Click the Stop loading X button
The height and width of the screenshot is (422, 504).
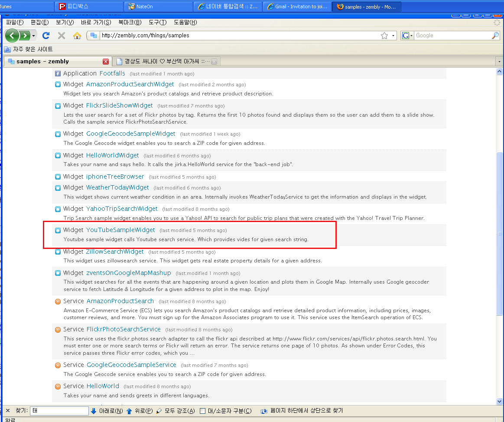62,36
